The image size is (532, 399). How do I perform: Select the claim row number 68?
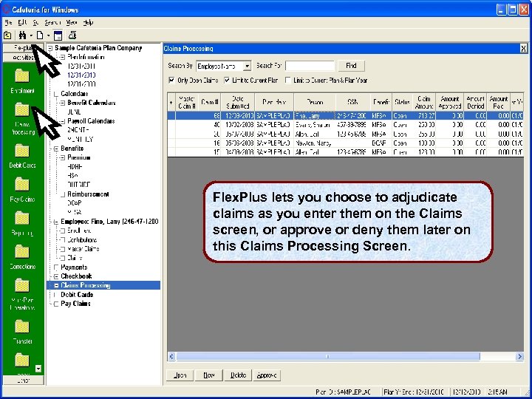[x=345, y=116]
